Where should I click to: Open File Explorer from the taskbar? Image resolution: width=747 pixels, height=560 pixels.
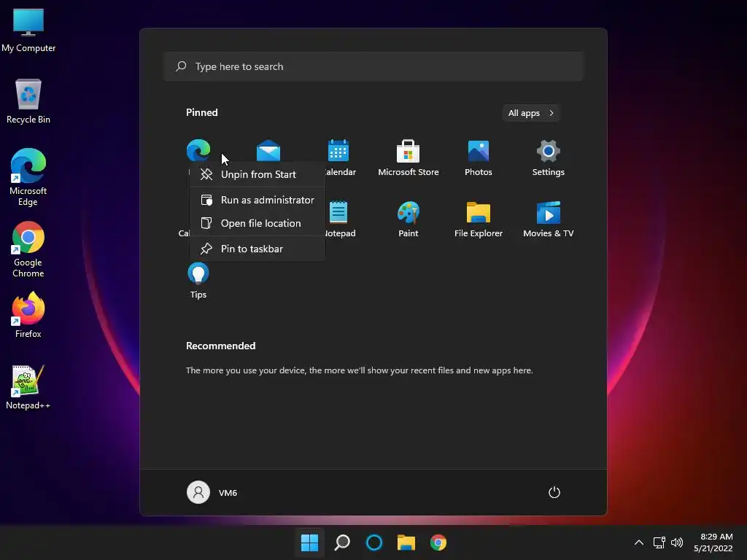point(406,542)
